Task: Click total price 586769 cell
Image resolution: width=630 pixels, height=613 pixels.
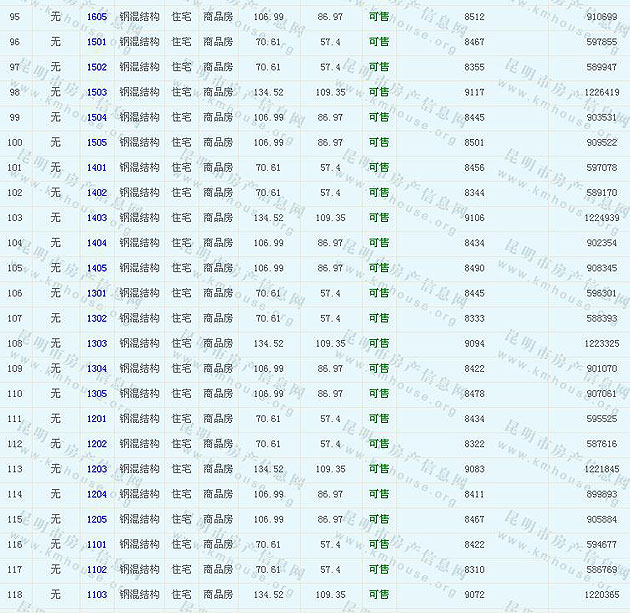Action: pos(602,570)
